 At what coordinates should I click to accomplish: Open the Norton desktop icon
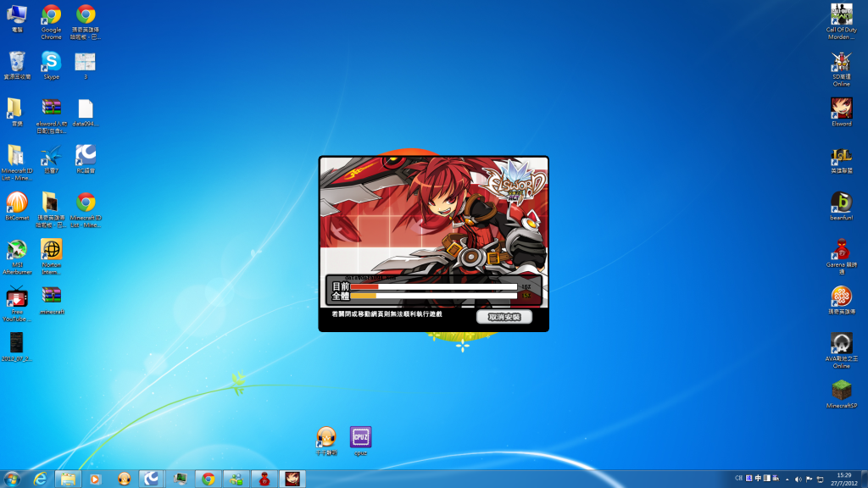click(x=51, y=251)
